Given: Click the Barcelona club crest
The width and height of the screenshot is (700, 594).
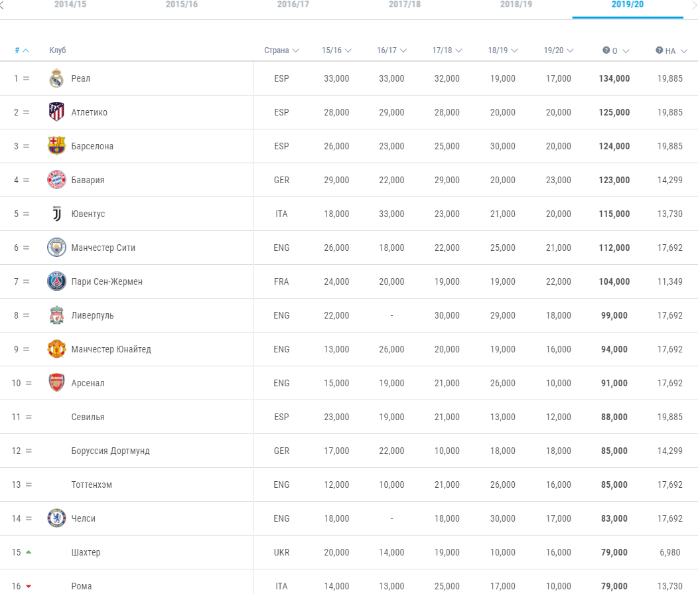Looking at the screenshot, I should click(x=56, y=146).
